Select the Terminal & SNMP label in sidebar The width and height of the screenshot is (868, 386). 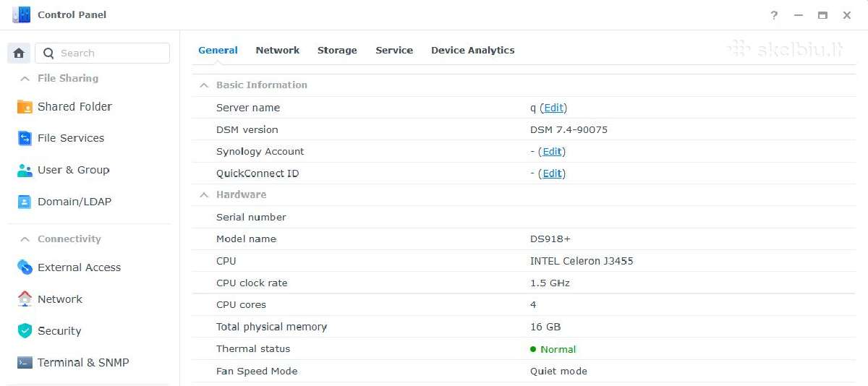click(83, 363)
